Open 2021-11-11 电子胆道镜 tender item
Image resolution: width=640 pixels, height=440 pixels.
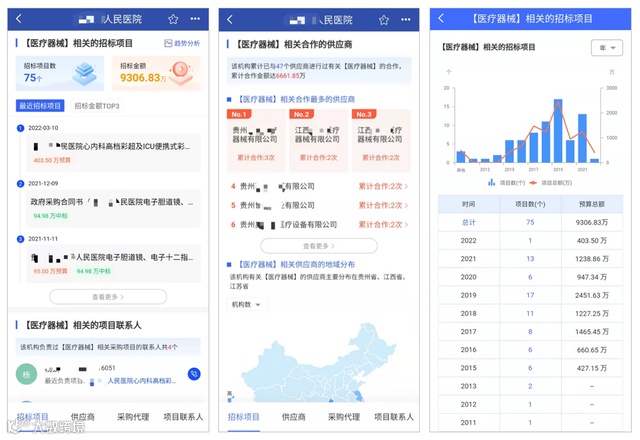tap(114, 264)
